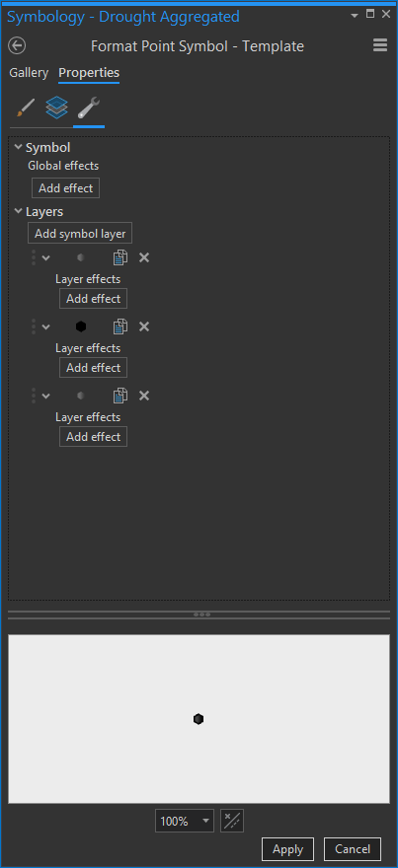
Task: Click the Apply button
Action: point(287,849)
